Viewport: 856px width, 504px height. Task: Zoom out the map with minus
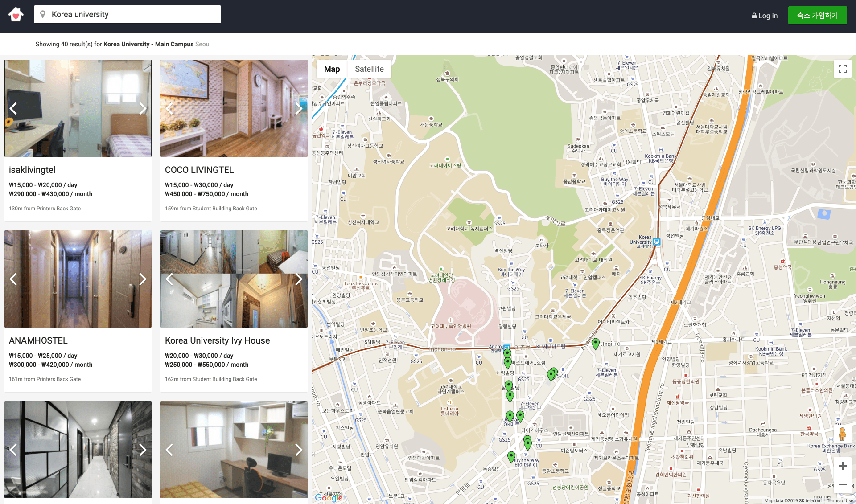click(x=843, y=484)
